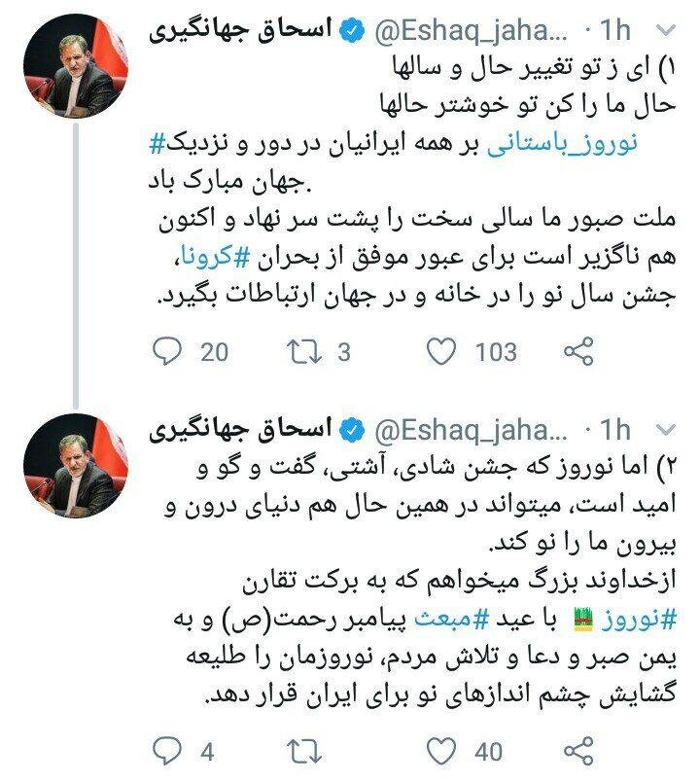
Task: Retweet the first tweet
Action: coord(304,351)
